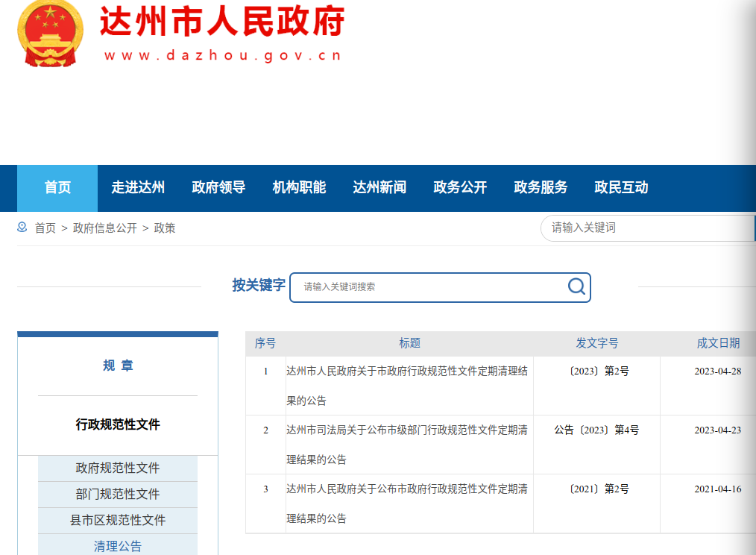The width and height of the screenshot is (756, 555).
Task: Focus the top-right keyword search field
Action: pos(645,228)
